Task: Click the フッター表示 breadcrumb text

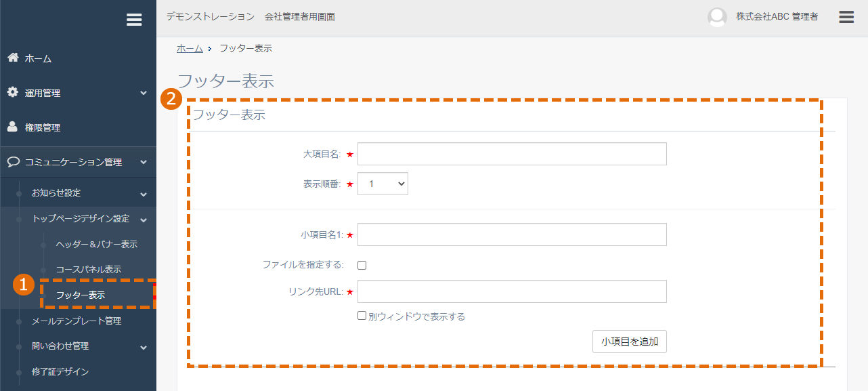Action: [246, 48]
